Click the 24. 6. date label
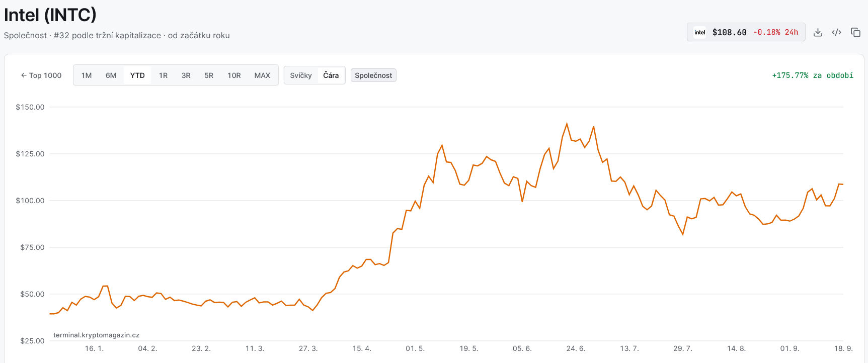 click(x=576, y=348)
